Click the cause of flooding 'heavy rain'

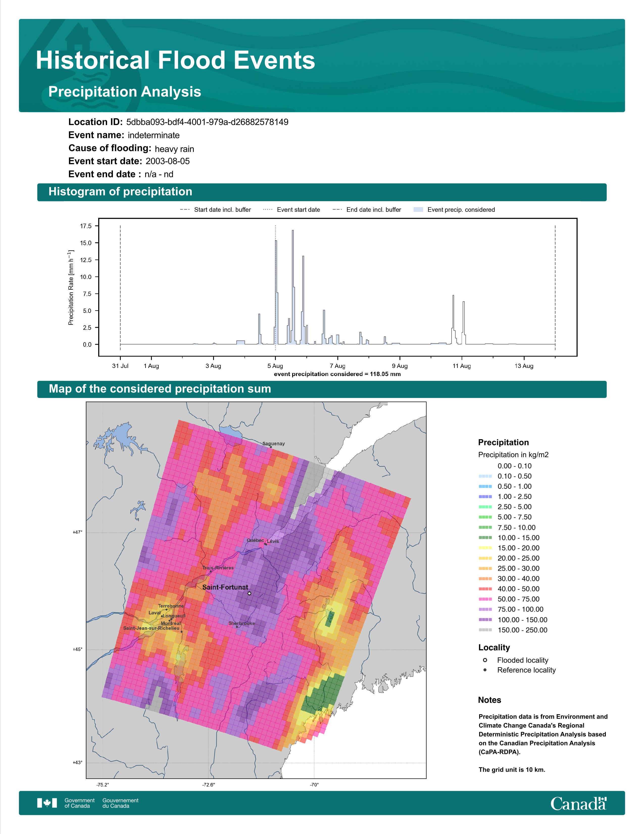174,149
